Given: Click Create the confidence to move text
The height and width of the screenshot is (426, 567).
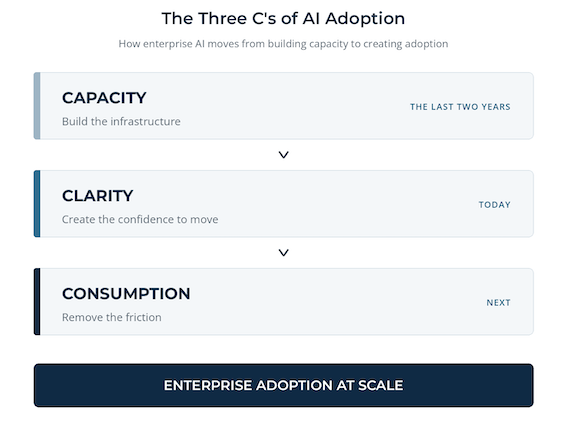Looking at the screenshot, I should pyautogui.click(x=140, y=220).
